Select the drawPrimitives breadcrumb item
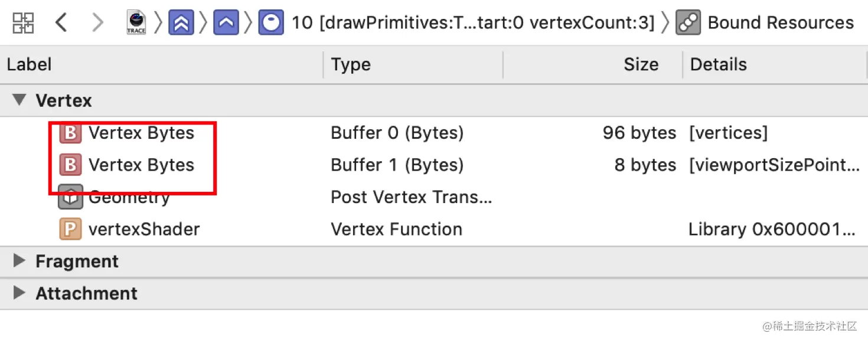The width and height of the screenshot is (868, 343). 473,23
